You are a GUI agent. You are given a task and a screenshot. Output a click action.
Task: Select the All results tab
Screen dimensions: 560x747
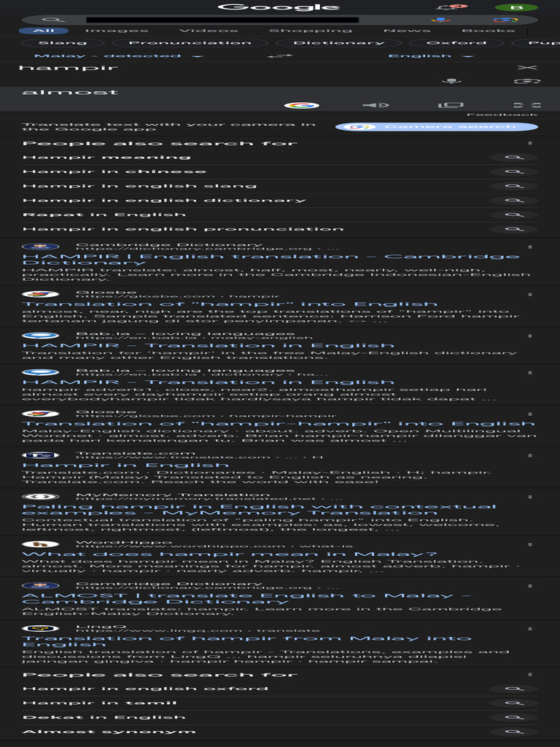(x=43, y=31)
